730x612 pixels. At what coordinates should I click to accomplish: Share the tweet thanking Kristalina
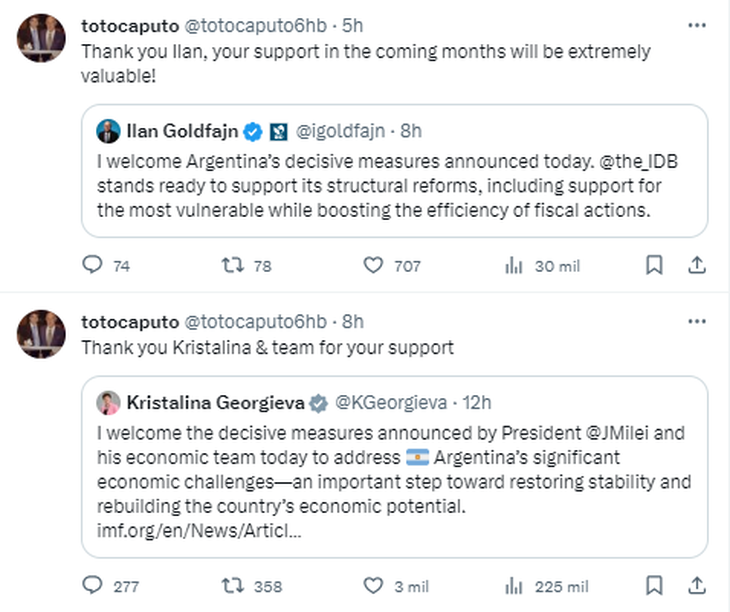click(x=696, y=586)
